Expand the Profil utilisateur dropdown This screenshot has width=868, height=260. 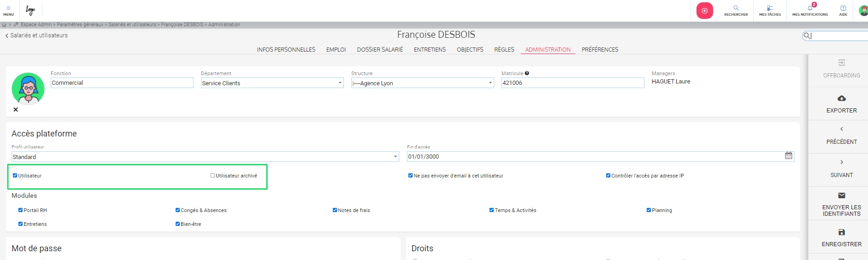(x=395, y=157)
